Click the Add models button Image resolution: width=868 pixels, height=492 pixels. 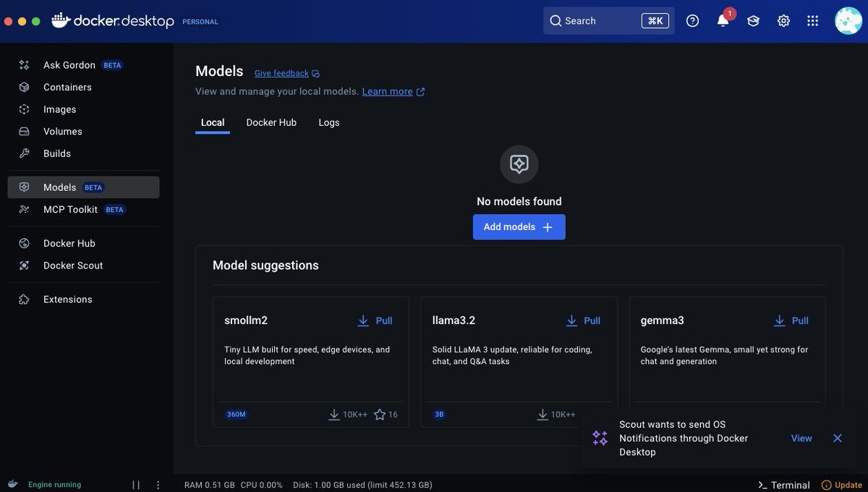(x=519, y=227)
